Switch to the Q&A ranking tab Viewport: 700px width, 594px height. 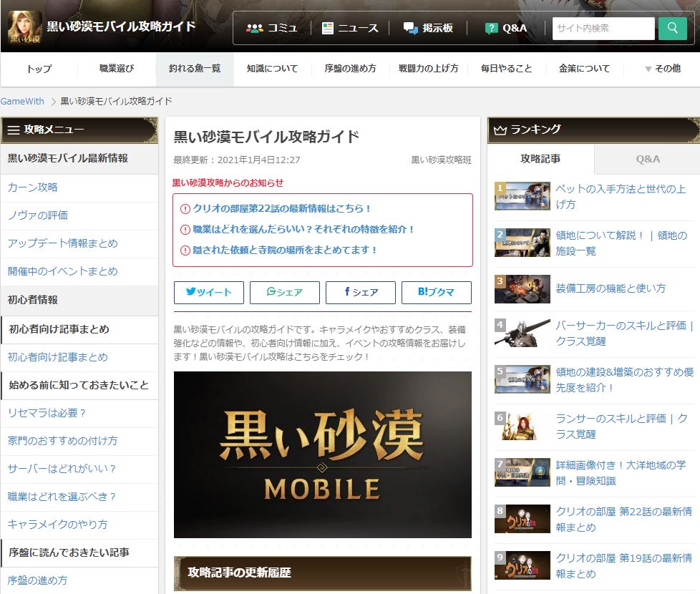coord(647,159)
